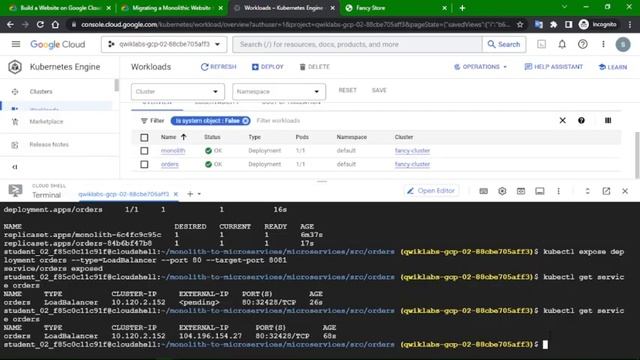
Task: Refresh the Workloads list
Action: click(218, 67)
